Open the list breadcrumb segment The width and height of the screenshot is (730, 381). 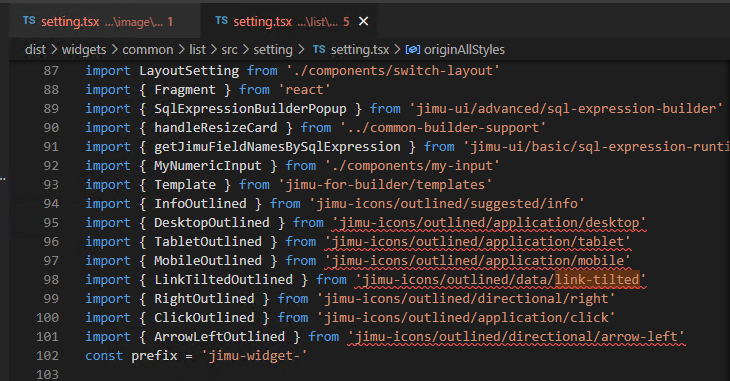[x=197, y=49]
